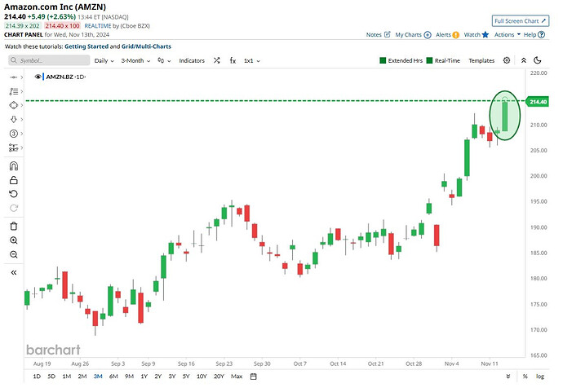563x392 pixels.
Task: Select the 2Y range tab
Action: 158,377
